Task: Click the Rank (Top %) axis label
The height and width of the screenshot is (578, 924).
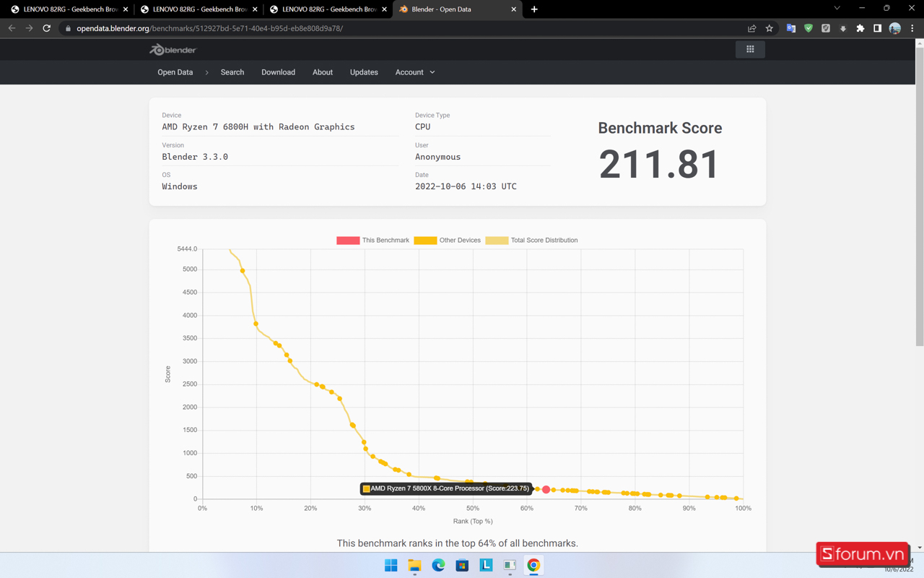Action: coord(473,521)
